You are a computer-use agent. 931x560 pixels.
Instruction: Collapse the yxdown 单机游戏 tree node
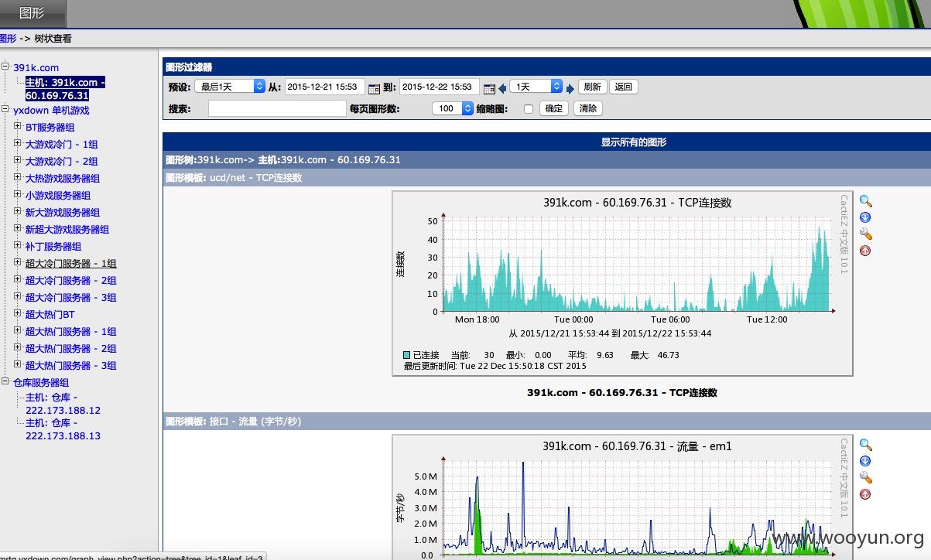click(5, 109)
